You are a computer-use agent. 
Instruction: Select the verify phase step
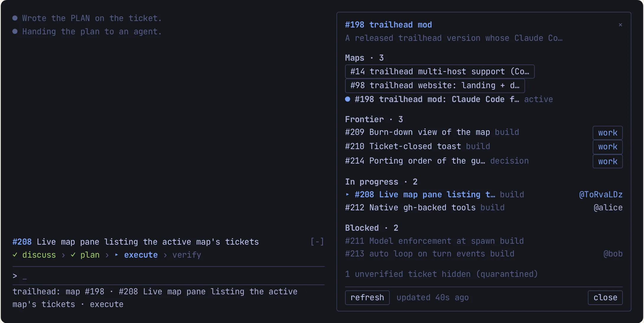click(187, 255)
